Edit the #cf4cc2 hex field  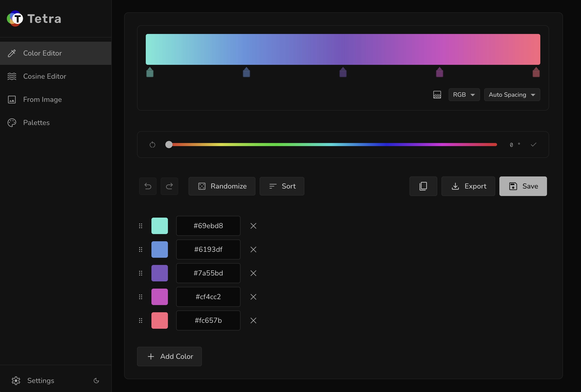[208, 297]
